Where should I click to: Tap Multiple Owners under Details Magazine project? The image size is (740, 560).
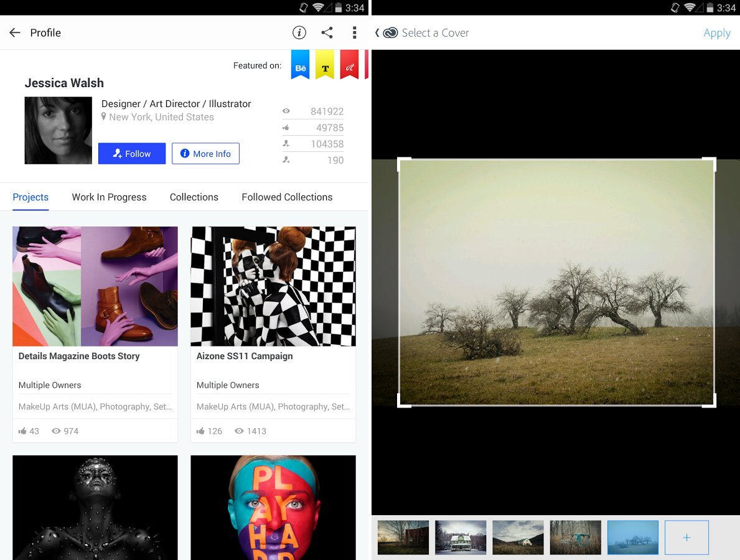click(50, 385)
